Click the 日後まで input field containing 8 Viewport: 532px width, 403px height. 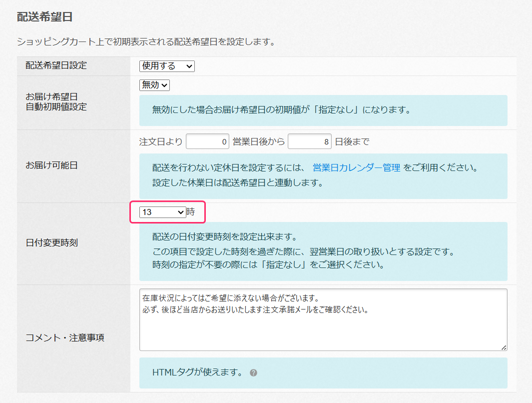(309, 141)
